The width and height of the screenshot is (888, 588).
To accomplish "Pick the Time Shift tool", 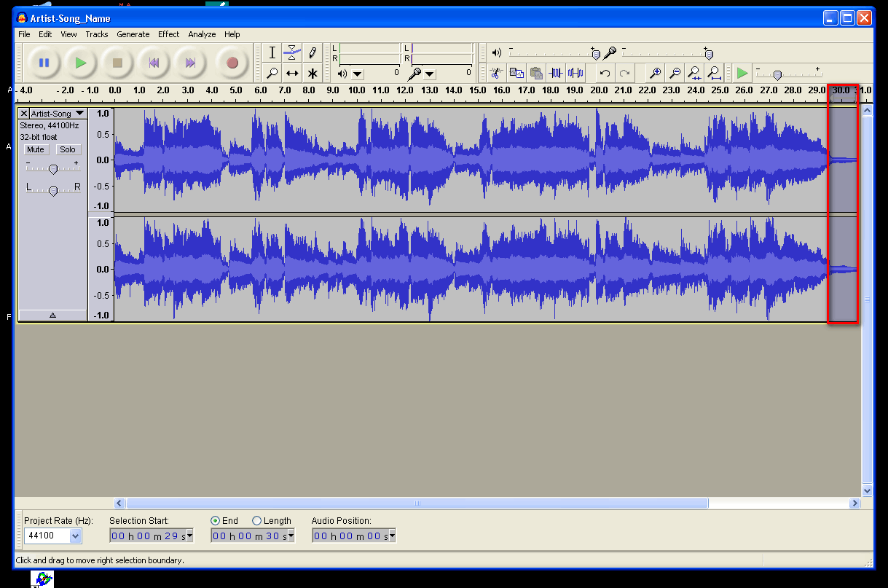I will 292,73.
